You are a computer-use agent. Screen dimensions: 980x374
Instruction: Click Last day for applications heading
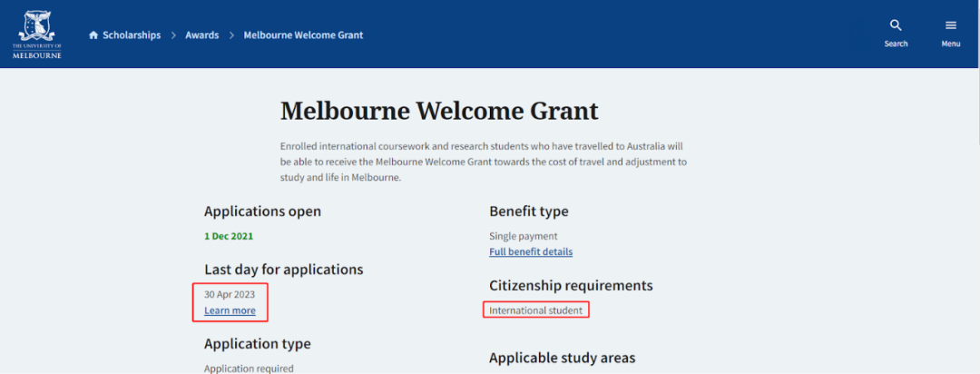point(283,270)
